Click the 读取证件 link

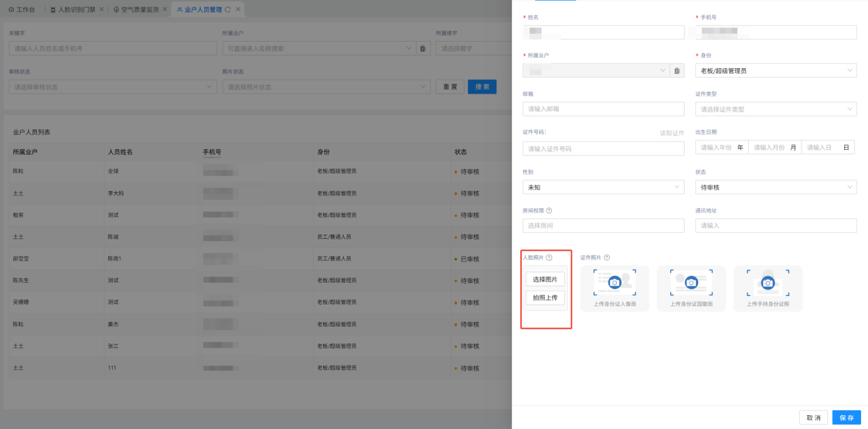pos(672,133)
